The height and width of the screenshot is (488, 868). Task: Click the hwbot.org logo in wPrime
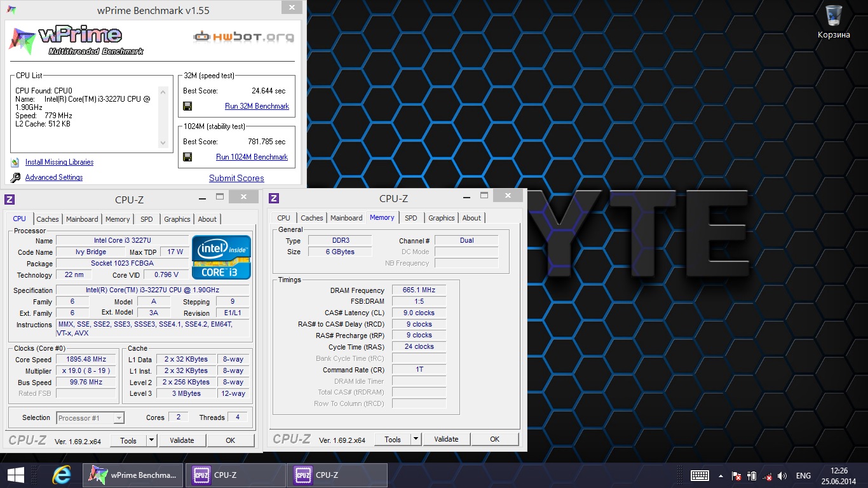coord(244,36)
